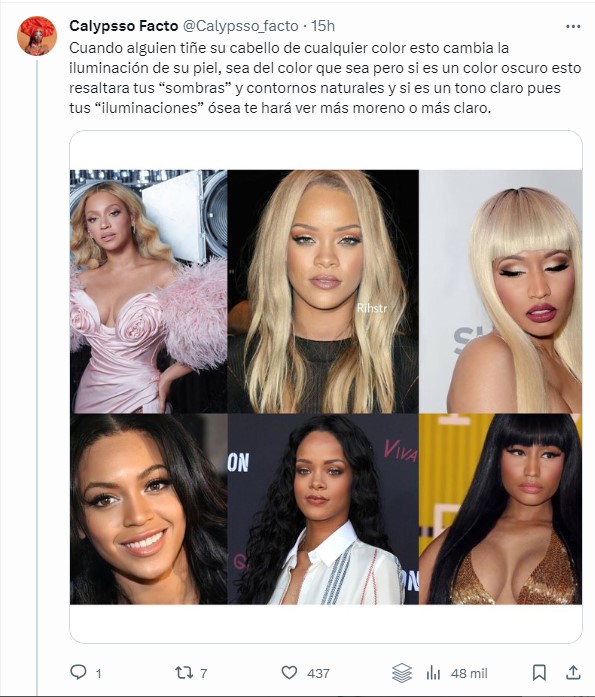Open the photo with Rihstr watermark
Viewport: 595px width, 697px height.
point(323,292)
